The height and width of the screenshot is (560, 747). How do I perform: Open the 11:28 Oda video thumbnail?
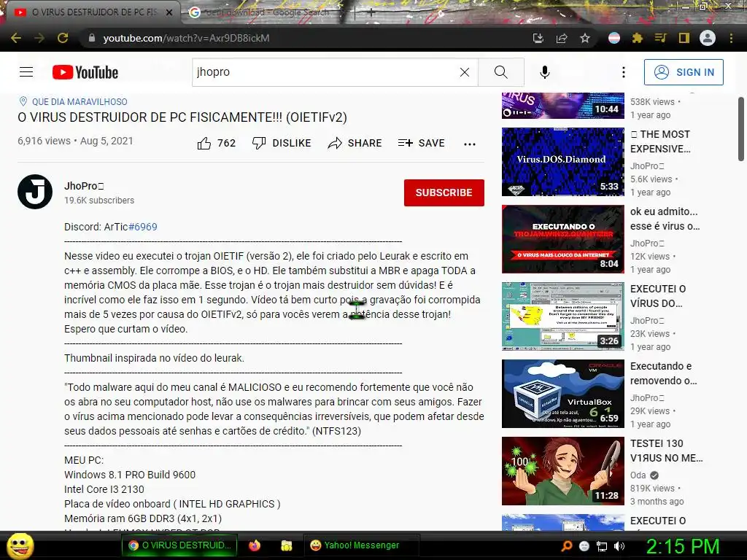point(562,470)
